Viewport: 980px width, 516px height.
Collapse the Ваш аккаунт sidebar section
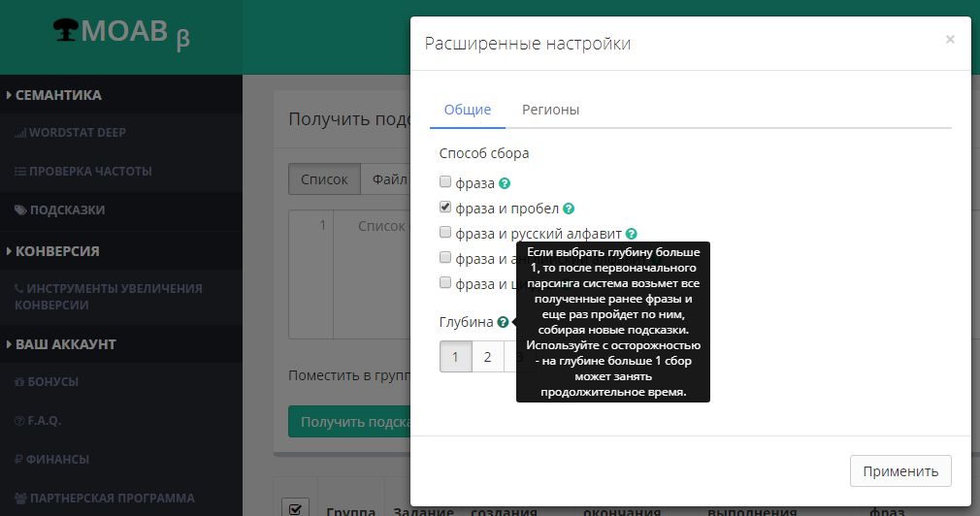65,344
